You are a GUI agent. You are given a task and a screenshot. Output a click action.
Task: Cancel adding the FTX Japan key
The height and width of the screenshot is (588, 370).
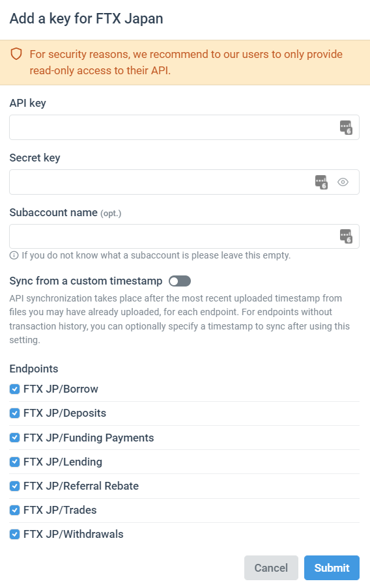click(271, 568)
